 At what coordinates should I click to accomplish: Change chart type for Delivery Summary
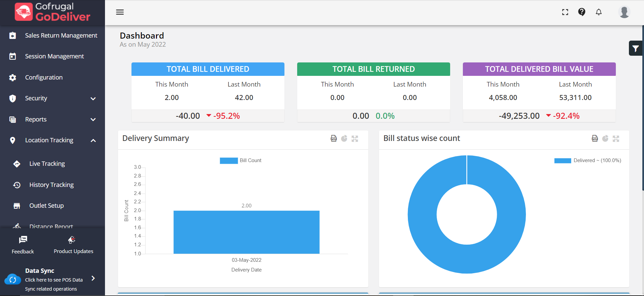click(344, 139)
